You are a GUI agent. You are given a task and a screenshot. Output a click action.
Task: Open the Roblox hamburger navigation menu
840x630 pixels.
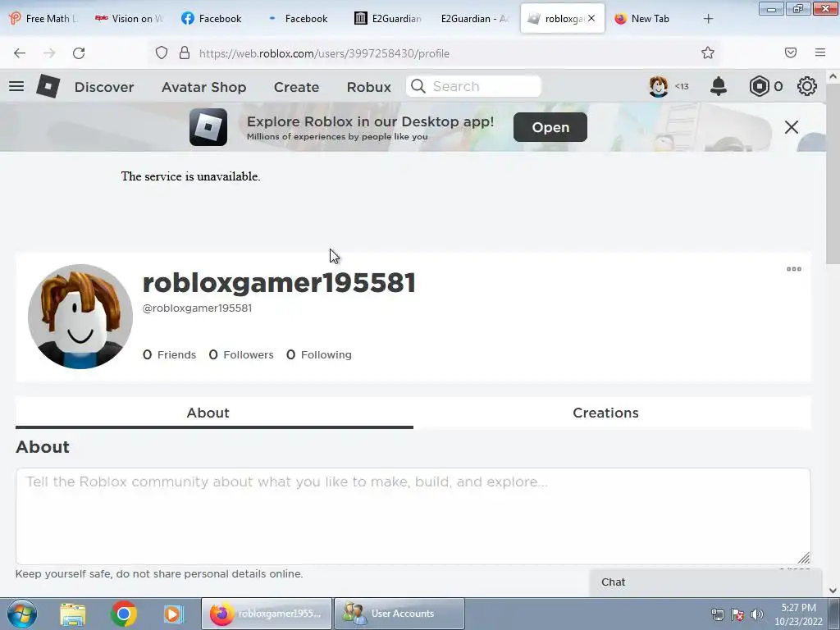click(16, 85)
